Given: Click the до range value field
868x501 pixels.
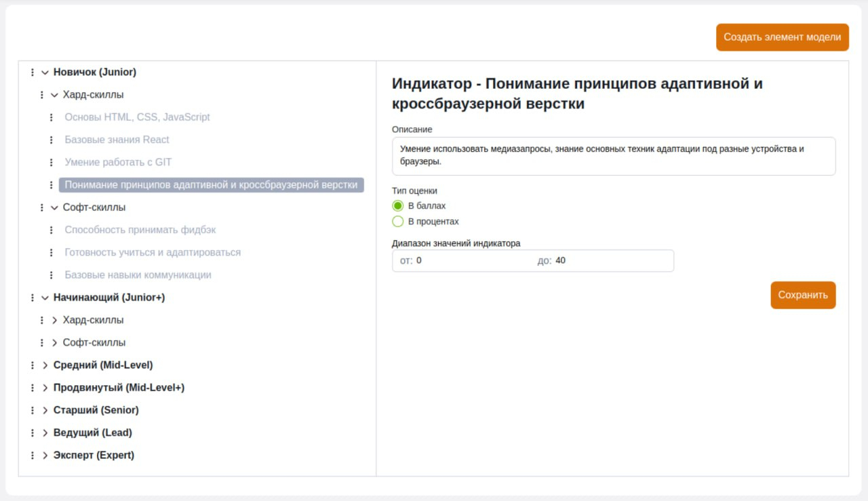Looking at the screenshot, I should click(612, 261).
